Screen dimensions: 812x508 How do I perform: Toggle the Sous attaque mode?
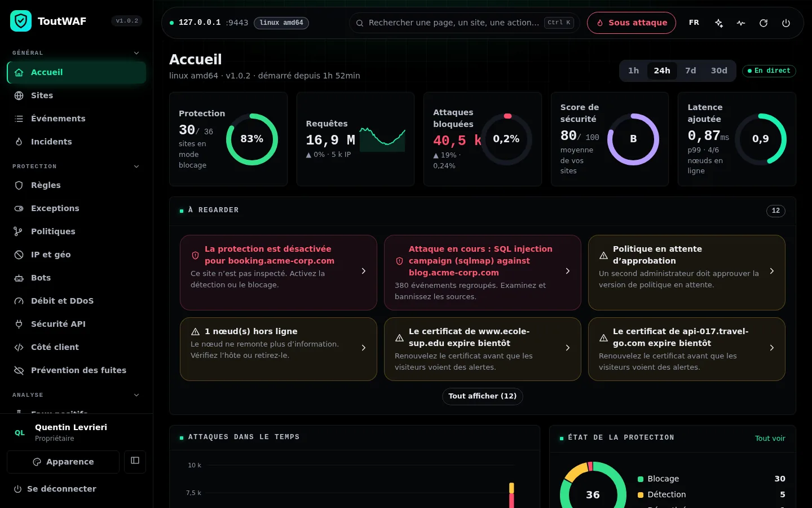pos(632,23)
